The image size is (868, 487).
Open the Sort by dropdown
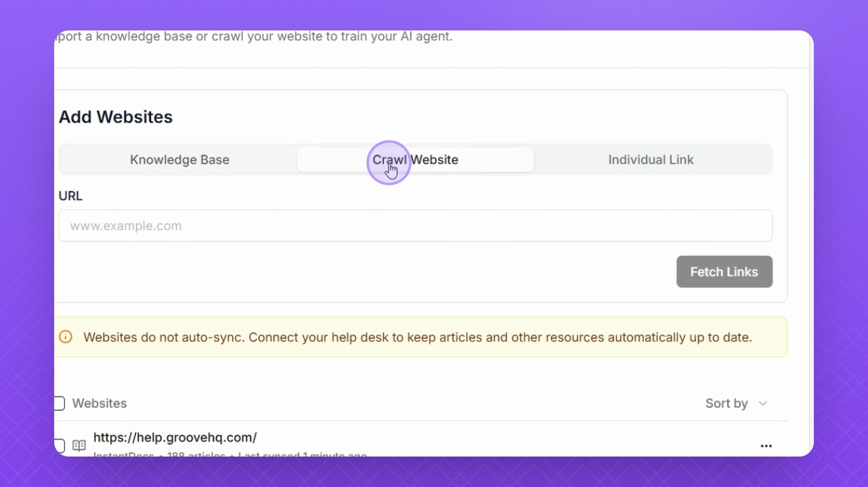coord(736,404)
